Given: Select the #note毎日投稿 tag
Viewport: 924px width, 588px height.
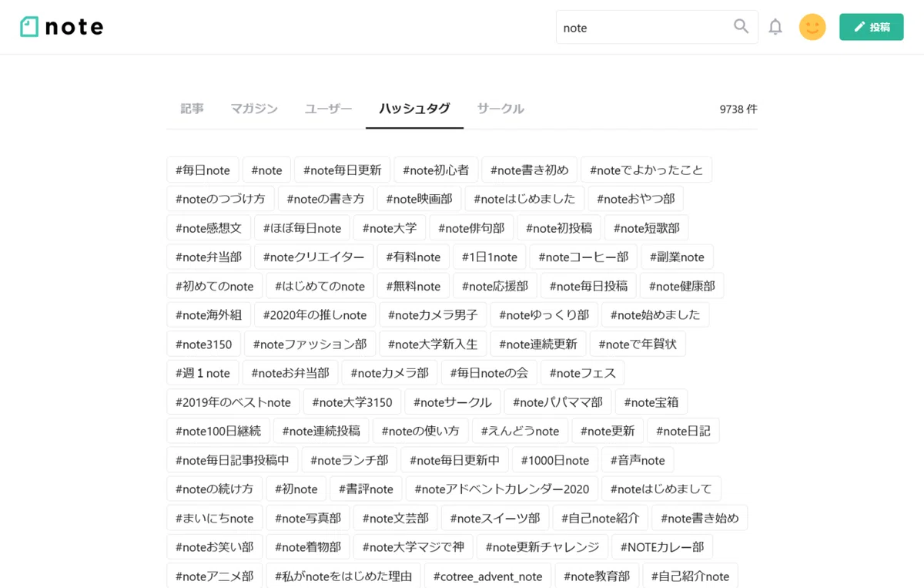Looking at the screenshot, I should (588, 286).
